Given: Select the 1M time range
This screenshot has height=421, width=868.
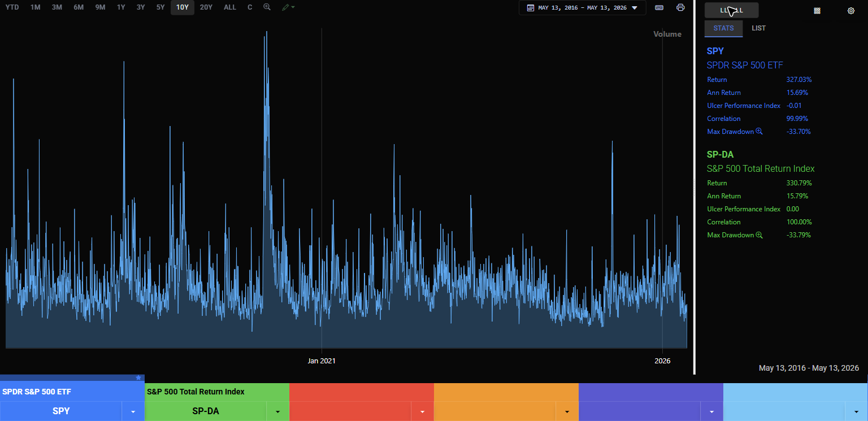Looking at the screenshot, I should (x=36, y=7).
